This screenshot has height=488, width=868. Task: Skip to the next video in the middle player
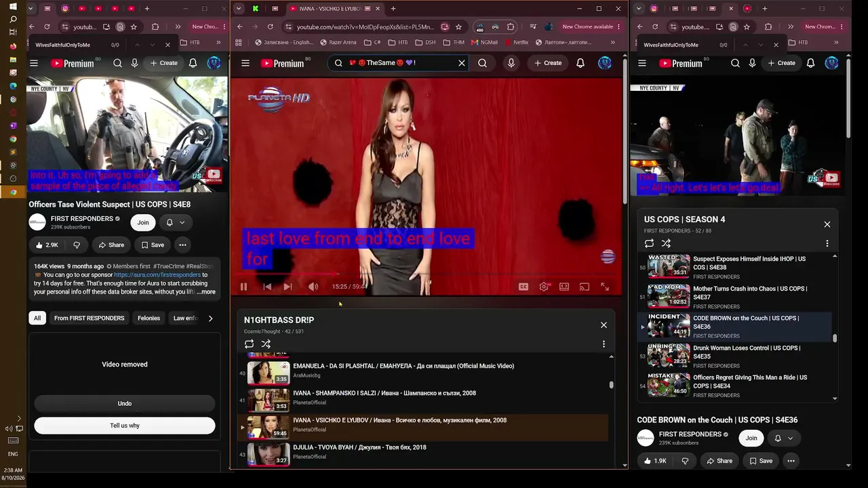[288, 287]
